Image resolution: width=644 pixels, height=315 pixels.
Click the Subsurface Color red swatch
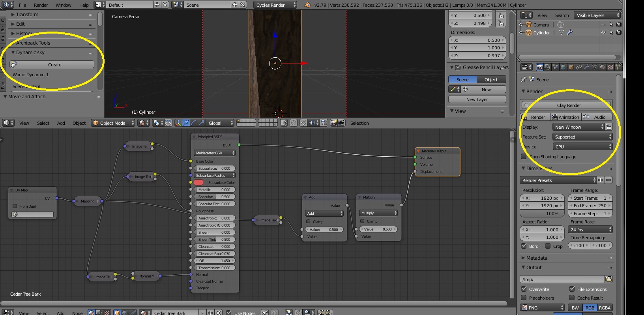point(198,182)
